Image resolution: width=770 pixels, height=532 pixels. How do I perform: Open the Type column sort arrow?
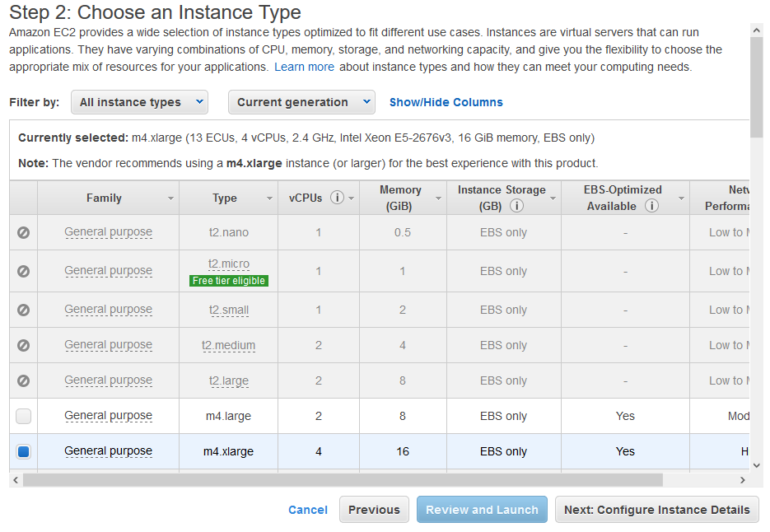(x=269, y=198)
